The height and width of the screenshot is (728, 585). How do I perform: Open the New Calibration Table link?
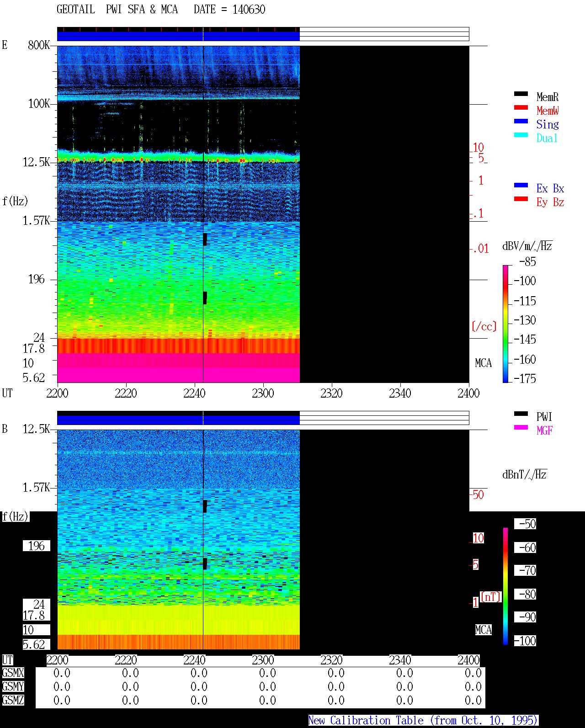point(423,721)
